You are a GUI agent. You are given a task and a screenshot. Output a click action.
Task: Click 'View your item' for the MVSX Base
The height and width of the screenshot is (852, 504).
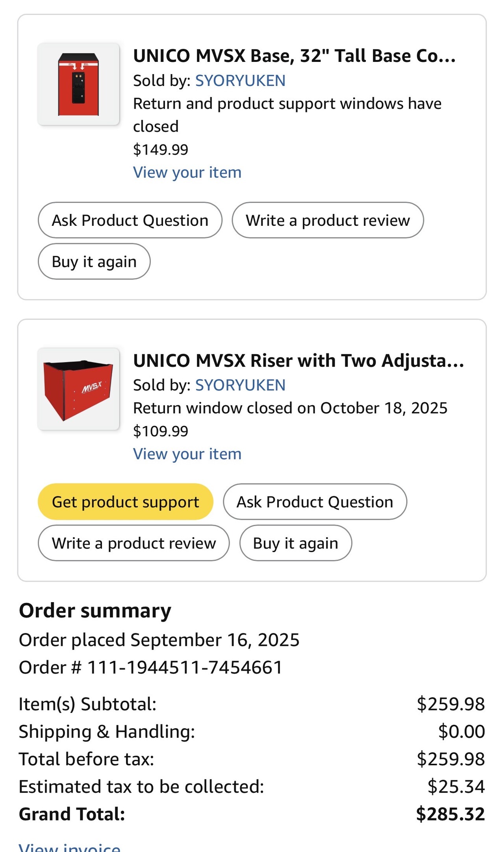[187, 172]
